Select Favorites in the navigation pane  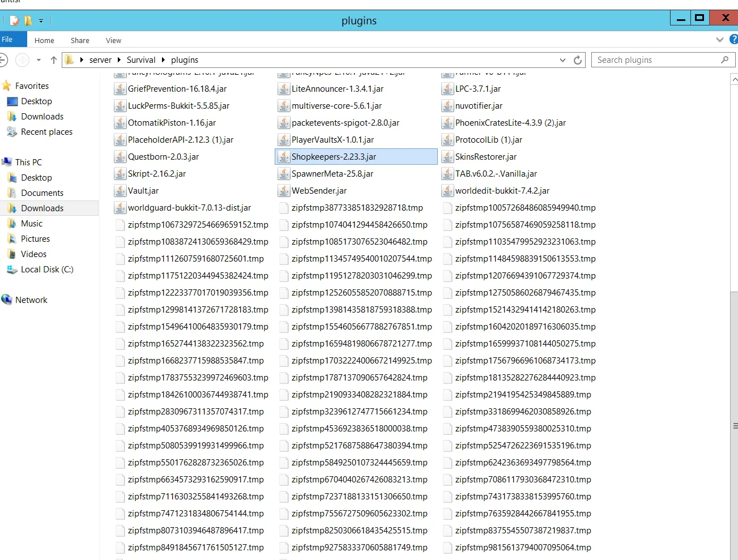pyautogui.click(x=32, y=86)
